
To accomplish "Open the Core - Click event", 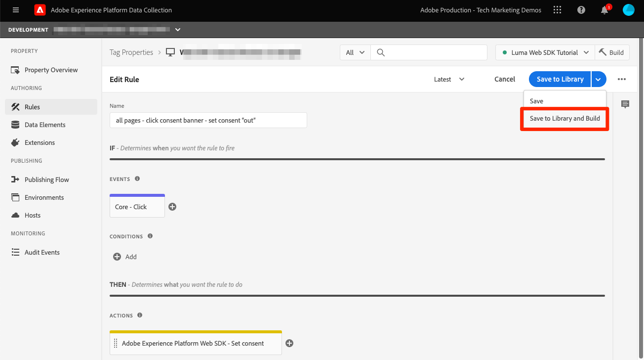I will pos(137,206).
